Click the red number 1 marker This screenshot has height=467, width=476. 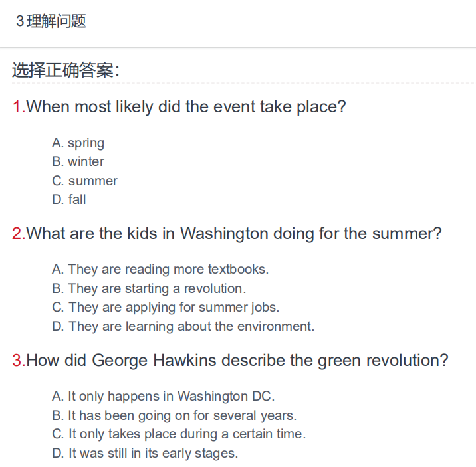click(x=19, y=107)
